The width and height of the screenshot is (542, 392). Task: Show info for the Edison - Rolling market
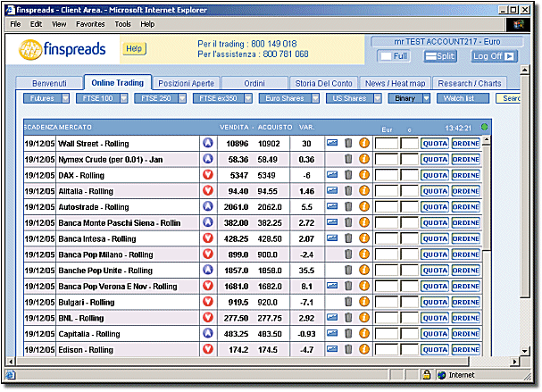[x=363, y=350]
